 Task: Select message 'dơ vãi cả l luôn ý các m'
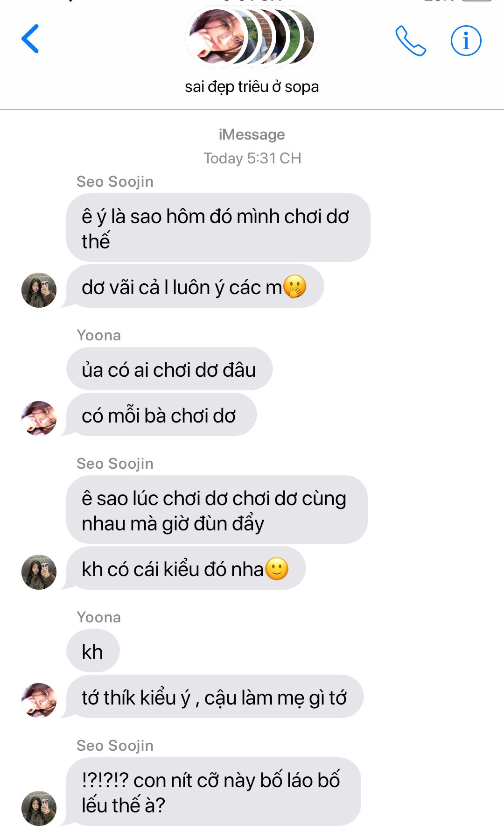click(x=195, y=286)
